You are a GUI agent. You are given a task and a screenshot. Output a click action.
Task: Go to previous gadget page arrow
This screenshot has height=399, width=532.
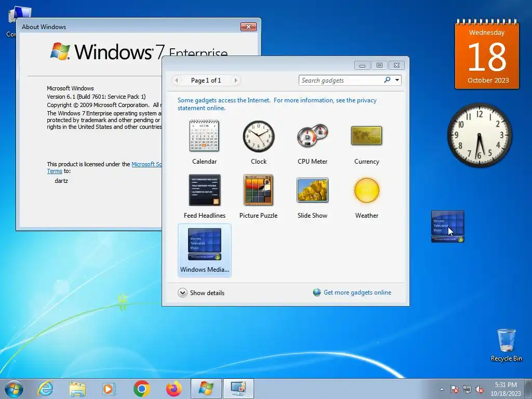[177, 81]
